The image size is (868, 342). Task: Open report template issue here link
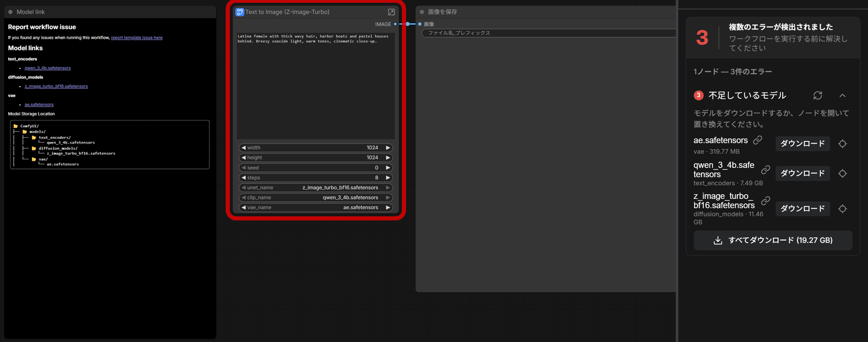pyautogui.click(x=137, y=38)
